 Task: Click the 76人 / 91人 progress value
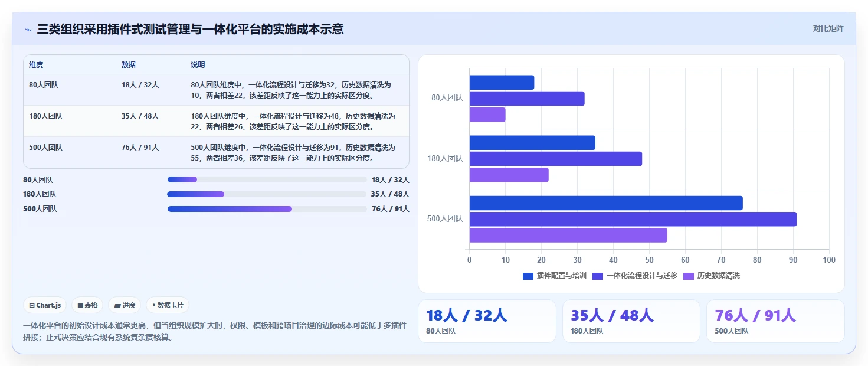[x=390, y=209]
